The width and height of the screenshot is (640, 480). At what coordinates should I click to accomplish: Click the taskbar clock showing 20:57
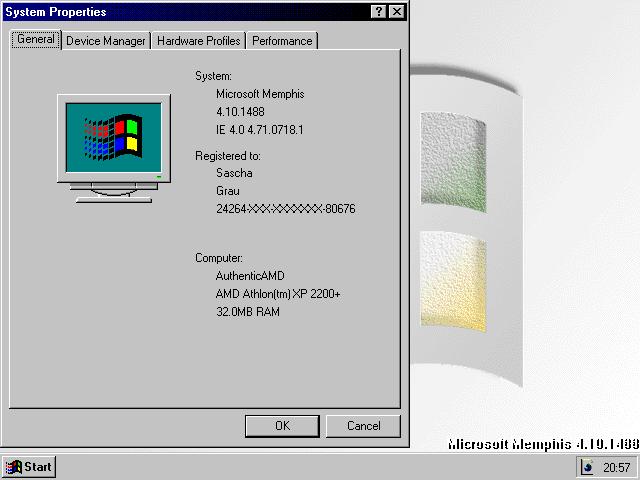coord(616,467)
